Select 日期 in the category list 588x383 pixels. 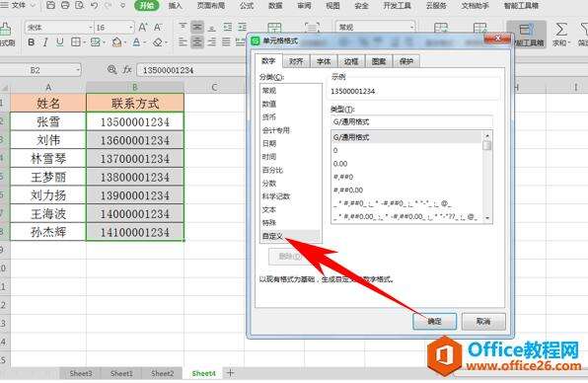(290, 143)
